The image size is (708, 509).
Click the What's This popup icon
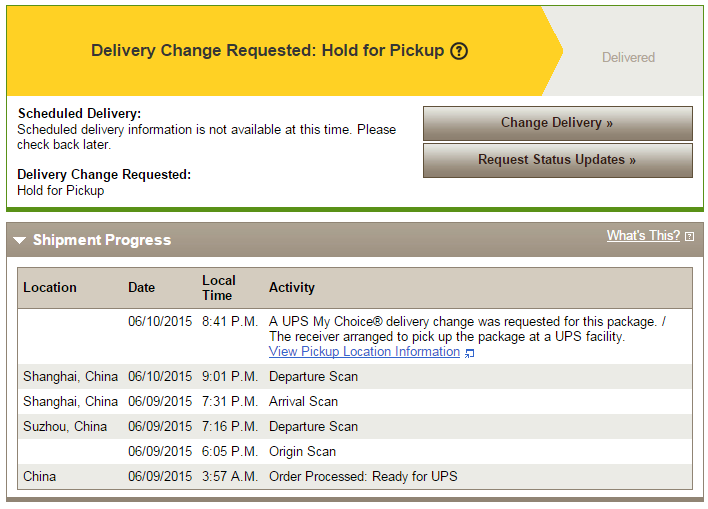[x=689, y=237]
